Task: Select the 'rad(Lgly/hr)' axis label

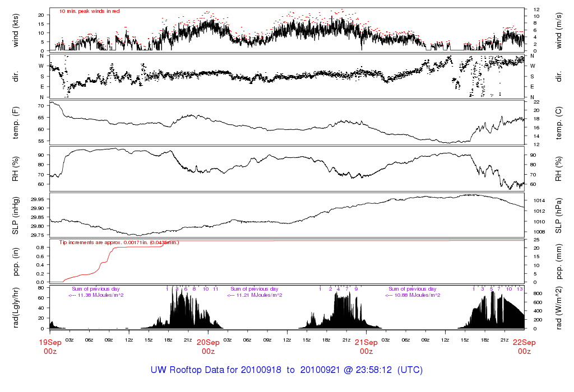Action: (15, 308)
